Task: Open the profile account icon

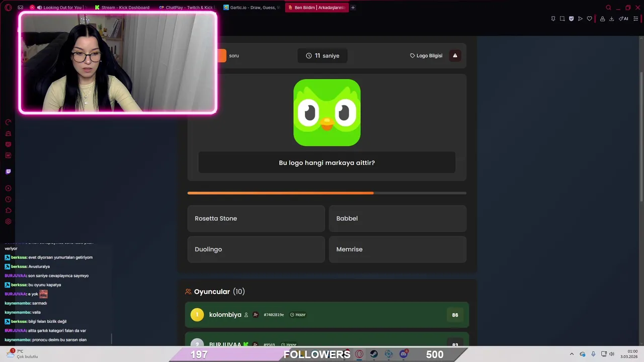Action: click(602, 19)
